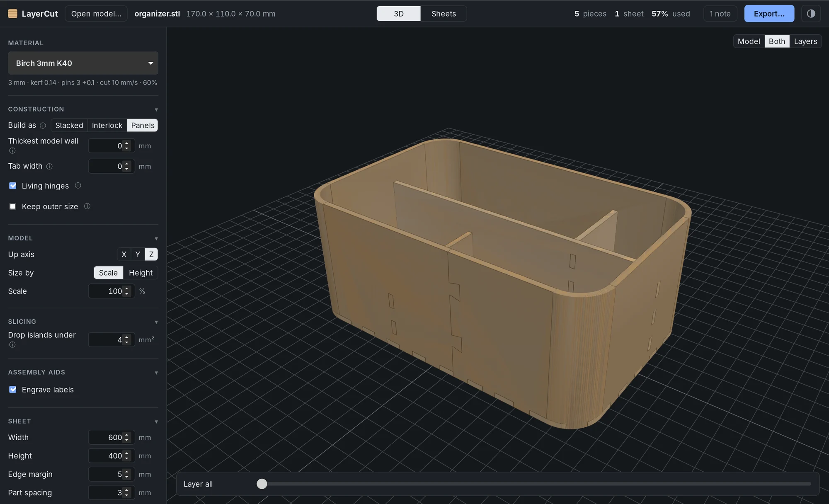829x504 pixels.
Task: Show info icon beside Build as
Action: 43,126
